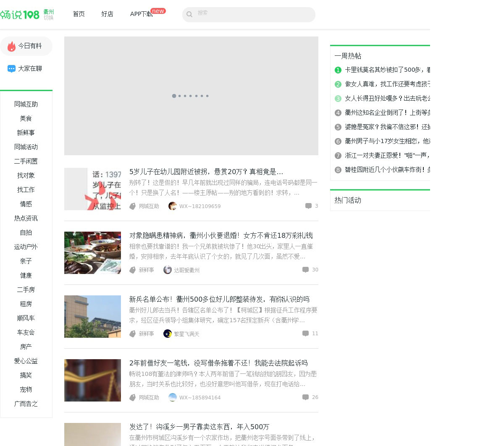This screenshot has height=446, width=504.
Task: Click avatar of WX~182109659
Action: coord(172,206)
